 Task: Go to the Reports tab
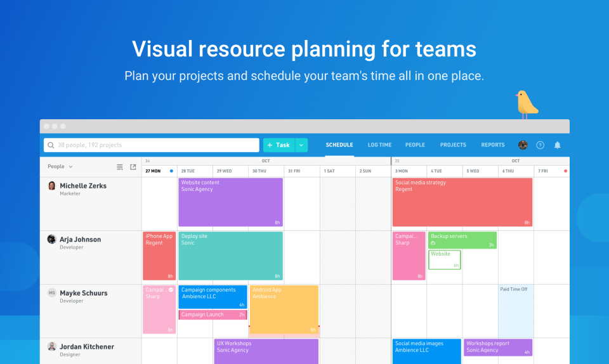tap(493, 145)
